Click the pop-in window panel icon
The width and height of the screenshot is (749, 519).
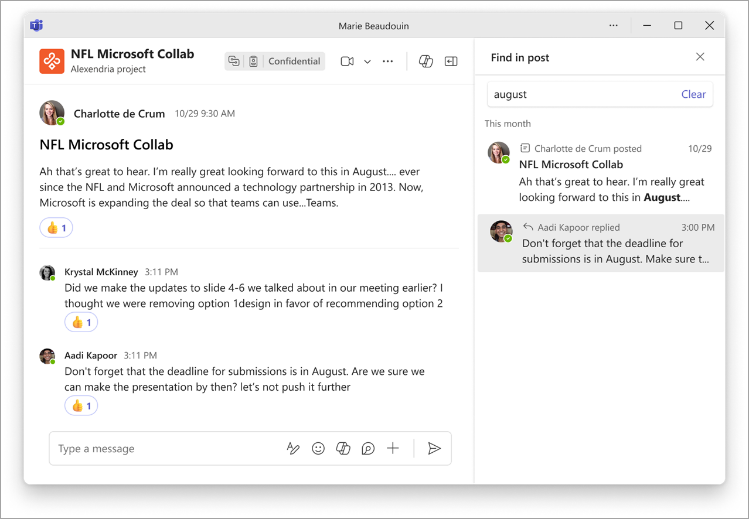[x=451, y=61]
